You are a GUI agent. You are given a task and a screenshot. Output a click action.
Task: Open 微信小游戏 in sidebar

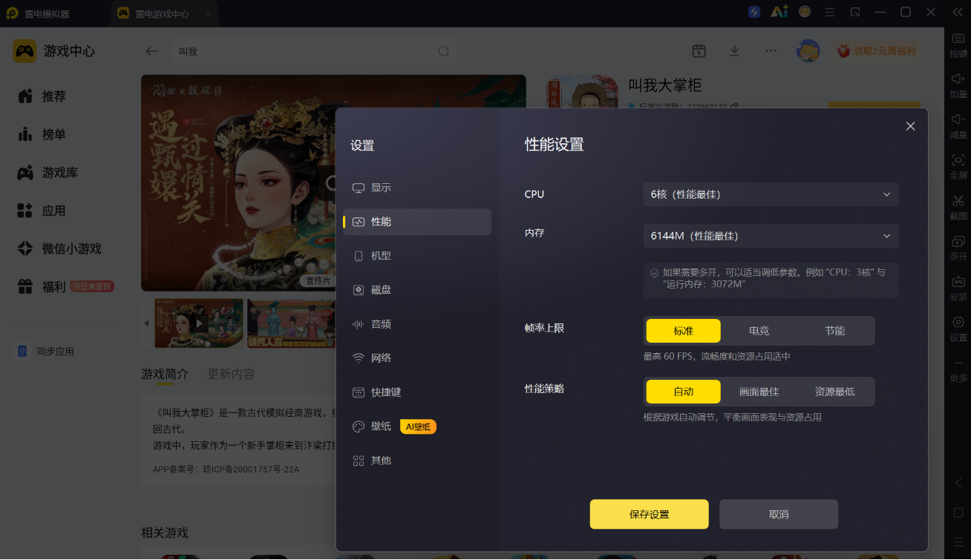(x=71, y=248)
